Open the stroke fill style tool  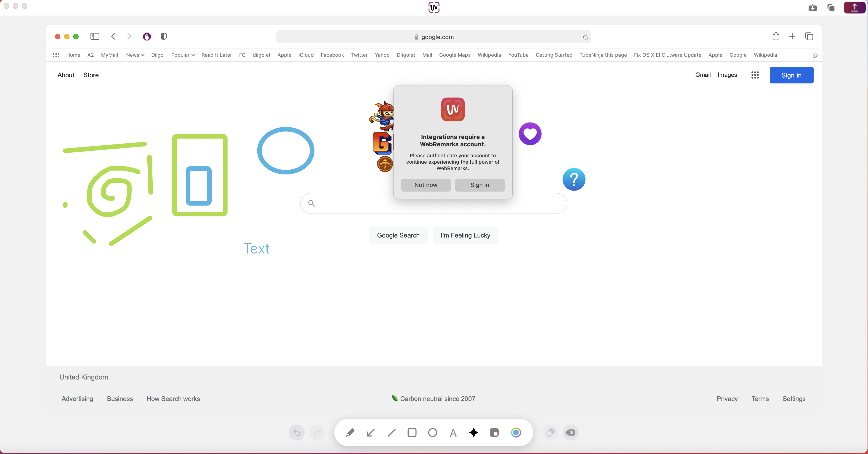click(494, 433)
